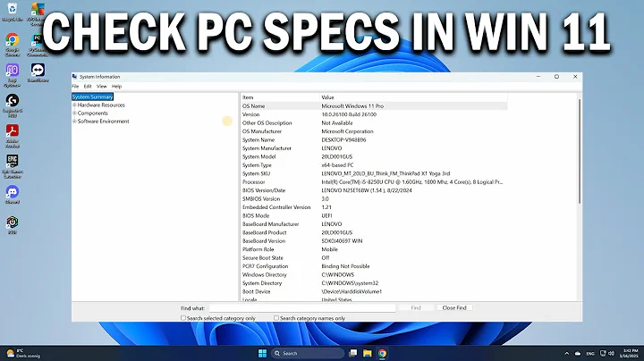
Task: Select the Processor row
Action: [x=374, y=181]
